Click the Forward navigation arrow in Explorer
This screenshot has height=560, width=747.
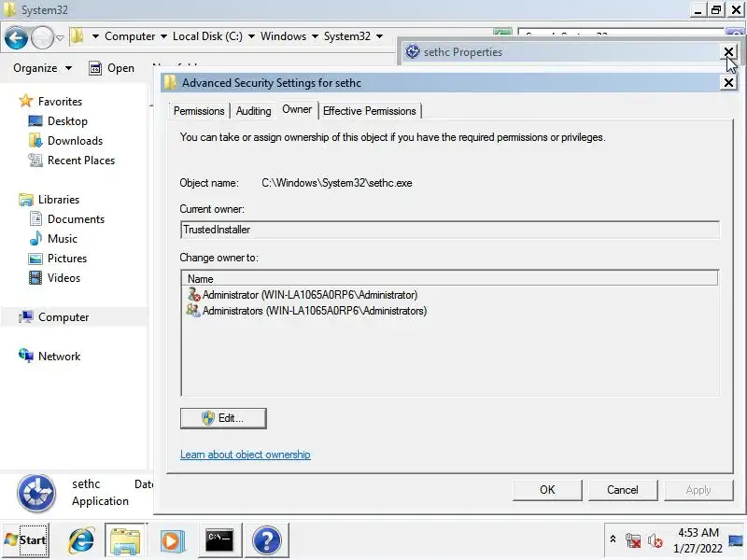[x=42, y=37]
